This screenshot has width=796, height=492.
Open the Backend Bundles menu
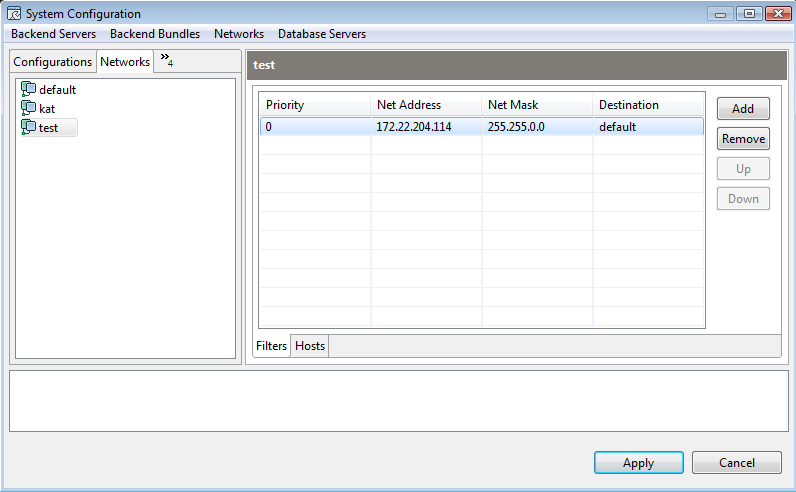155,34
